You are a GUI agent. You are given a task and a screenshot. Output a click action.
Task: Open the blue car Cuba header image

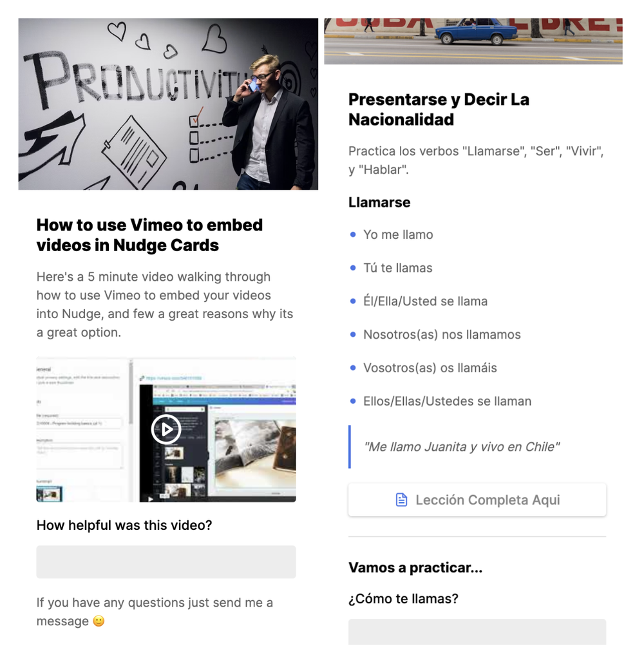473,41
